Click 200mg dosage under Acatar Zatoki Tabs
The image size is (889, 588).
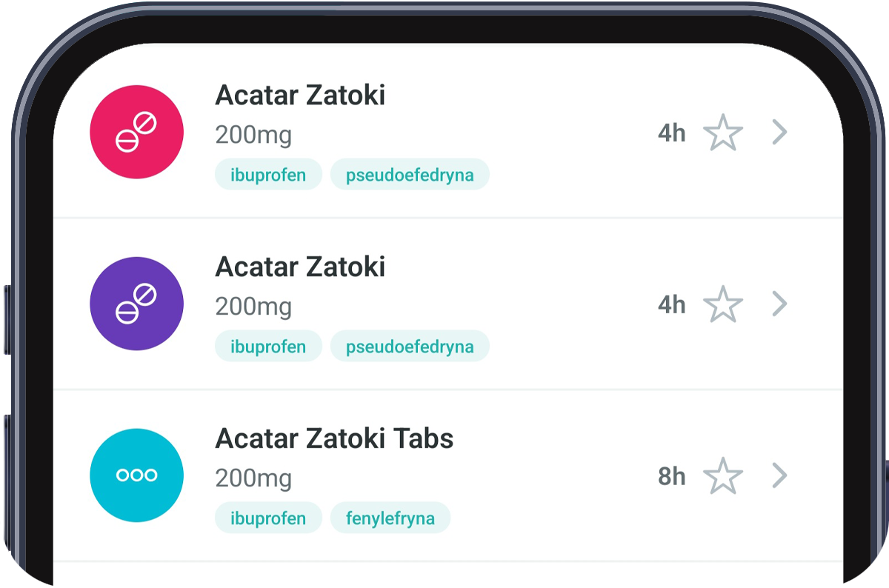coord(253,478)
